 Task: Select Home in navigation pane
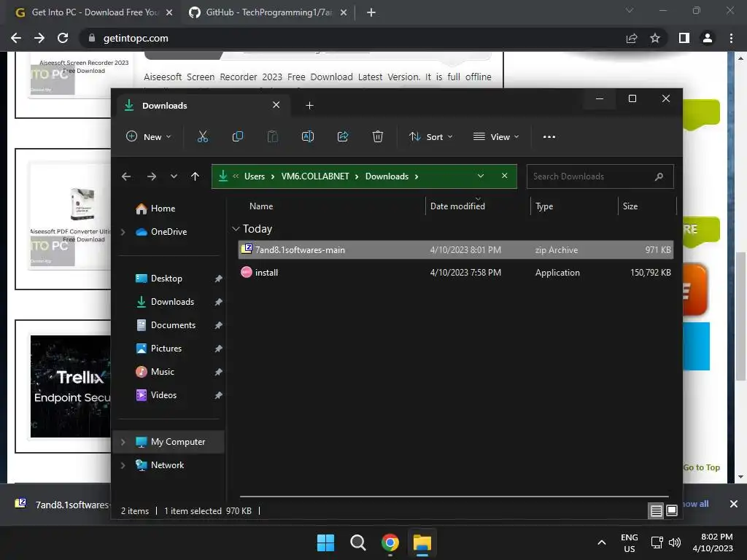tap(163, 209)
